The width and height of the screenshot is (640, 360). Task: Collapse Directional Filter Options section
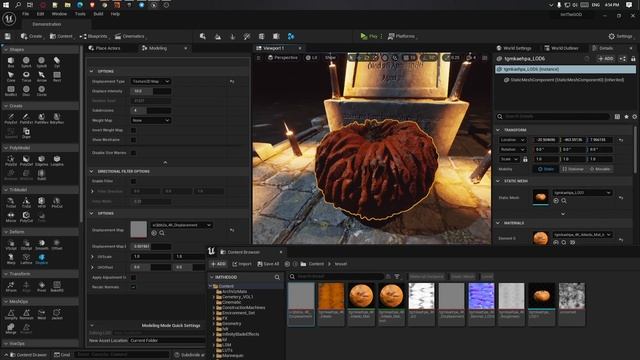click(x=91, y=171)
